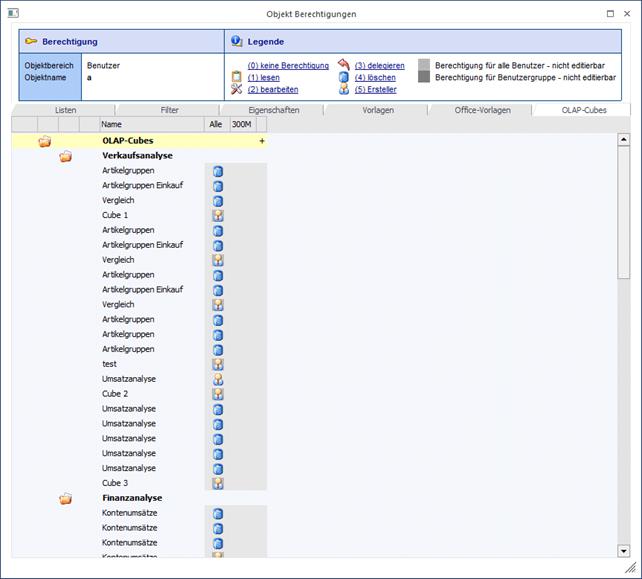This screenshot has height=579, width=642.
Task: Click the lesen clipboard icon in the legend
Action: (x=237, y=77)
